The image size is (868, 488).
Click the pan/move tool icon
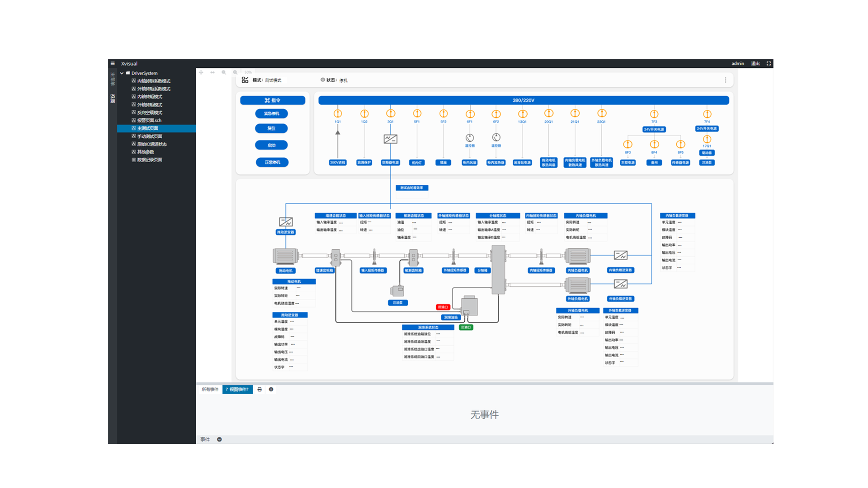point(201,72)
